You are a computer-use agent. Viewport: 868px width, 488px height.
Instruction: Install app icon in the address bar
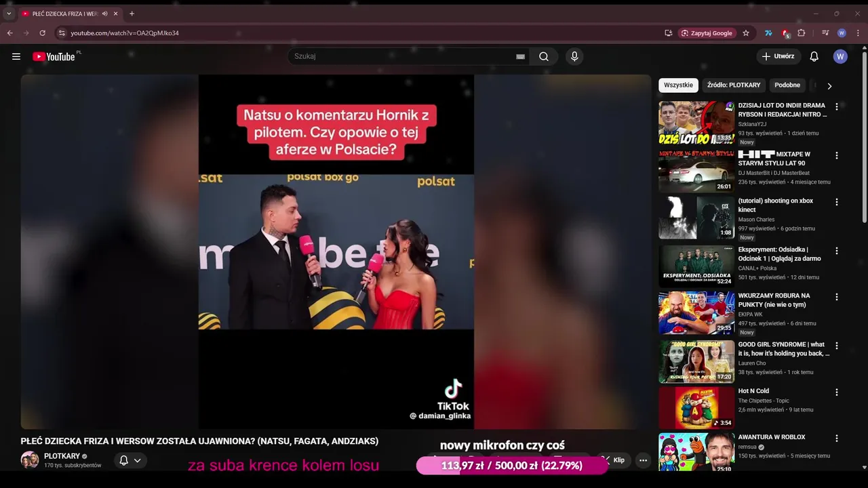(669, 33)
